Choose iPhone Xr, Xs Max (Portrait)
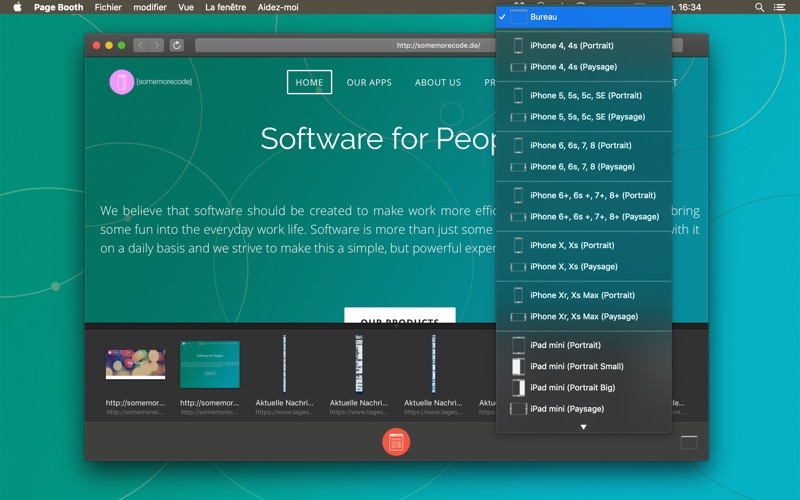Image resolution: width=800 pixels, height=500 pixels. coord(584,295)
